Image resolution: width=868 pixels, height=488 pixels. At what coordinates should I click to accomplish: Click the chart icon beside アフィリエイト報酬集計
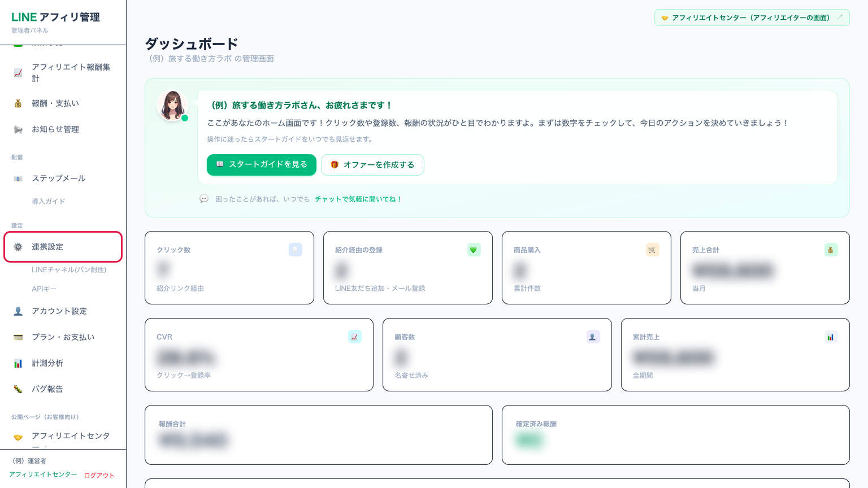[18, 73]
